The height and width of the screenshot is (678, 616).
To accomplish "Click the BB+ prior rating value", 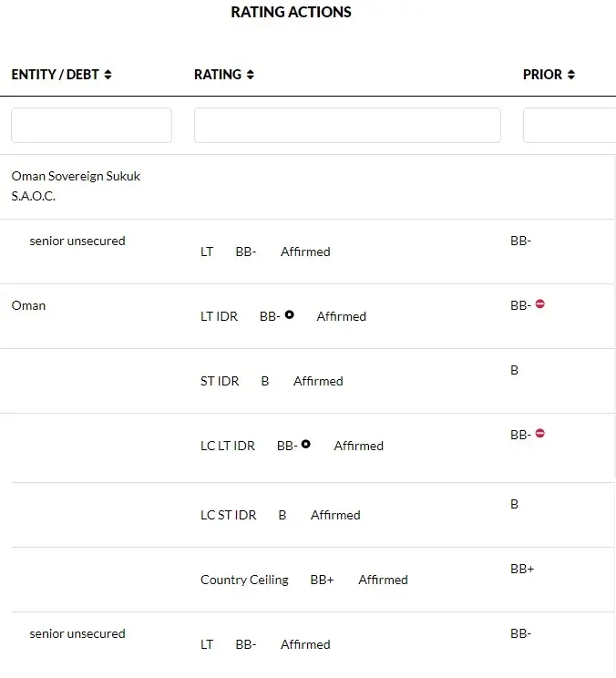I will tap(522, 569).
